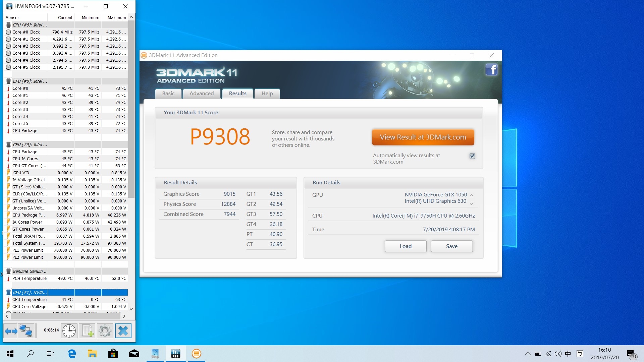Show hidden tray icons chevron
This screenshot has height=362, width=644.
tap(528, 354)
